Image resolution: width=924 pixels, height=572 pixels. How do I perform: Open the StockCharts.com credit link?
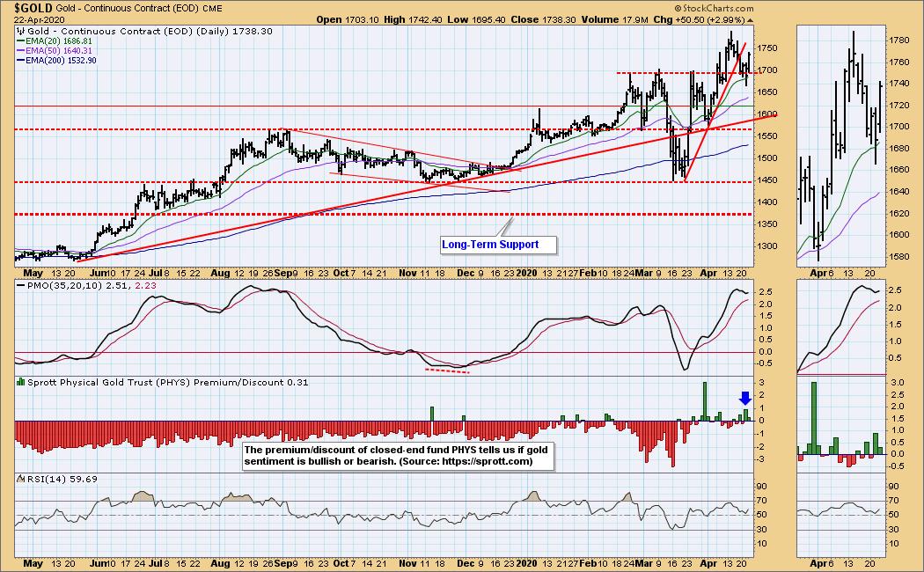714,8
